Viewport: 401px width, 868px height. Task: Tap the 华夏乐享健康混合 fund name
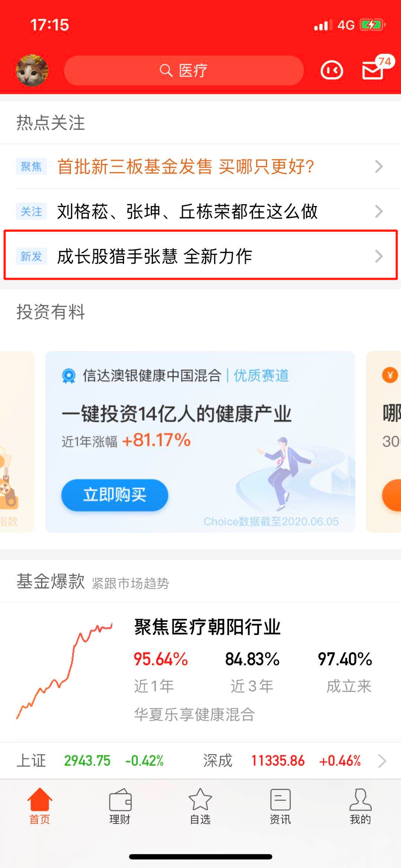click(194, 714)
